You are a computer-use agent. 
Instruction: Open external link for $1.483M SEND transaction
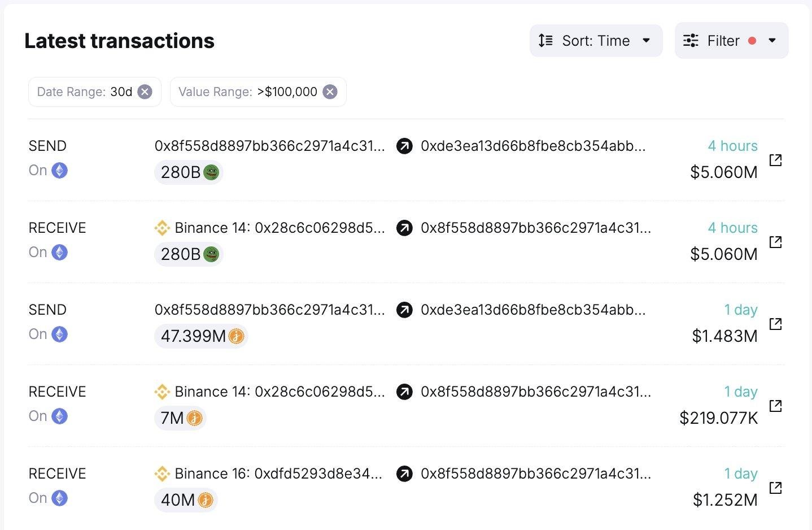776,324
